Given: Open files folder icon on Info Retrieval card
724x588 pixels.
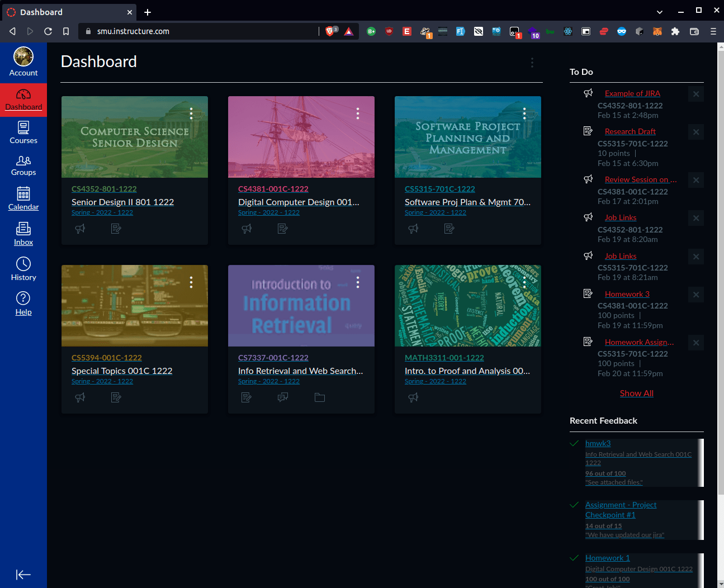Looking at the screenshot, I should click(x=320, y=397).
